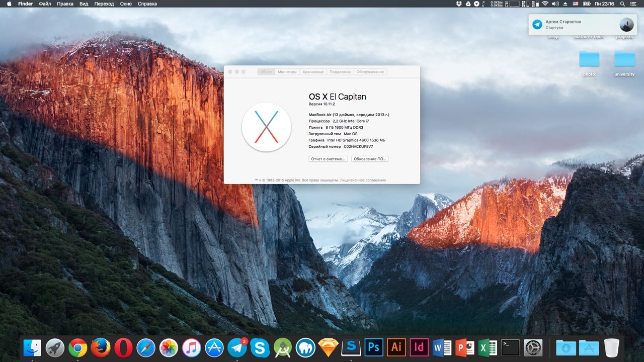Viewport: 644px width, 362px height.
Task: Switch to the Обслуживание tab
Action: [370, 72]
